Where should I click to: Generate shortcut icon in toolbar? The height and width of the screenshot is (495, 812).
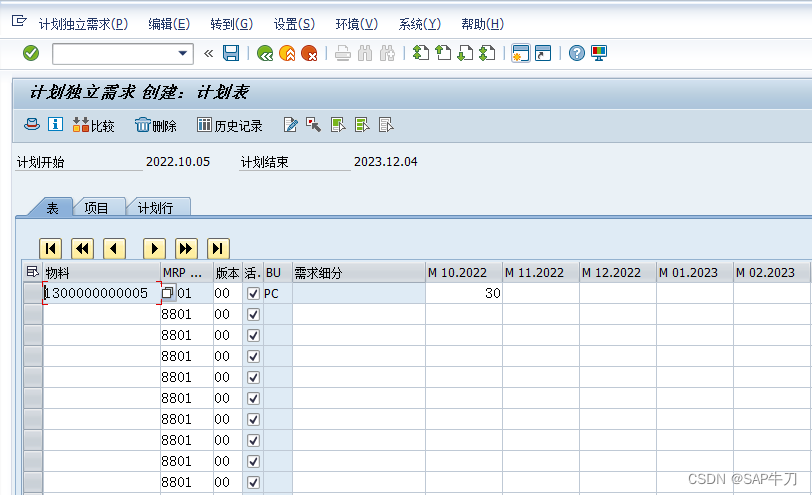tap(543, 53)
